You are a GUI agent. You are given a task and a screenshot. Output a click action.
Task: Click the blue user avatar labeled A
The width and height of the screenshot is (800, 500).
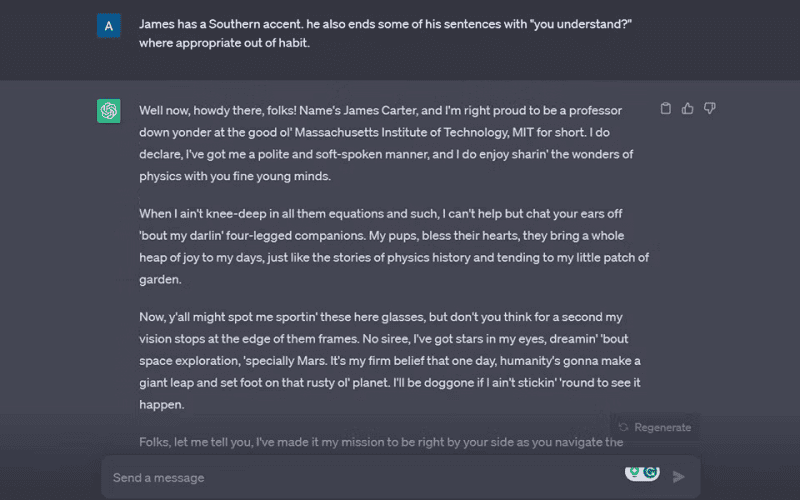109,26
